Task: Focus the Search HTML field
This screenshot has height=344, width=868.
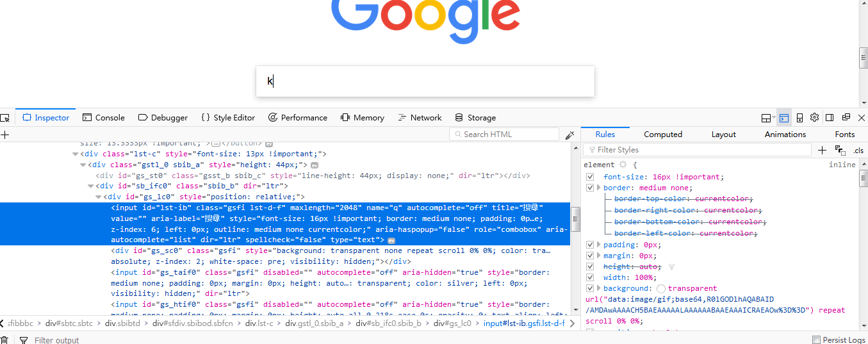Action: click(505, 135)
